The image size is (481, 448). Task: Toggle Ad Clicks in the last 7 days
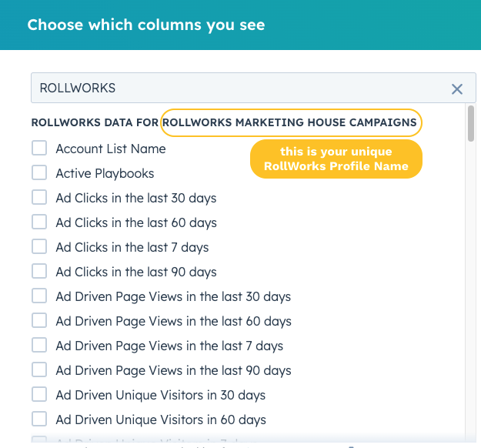[x=39, y=247]
